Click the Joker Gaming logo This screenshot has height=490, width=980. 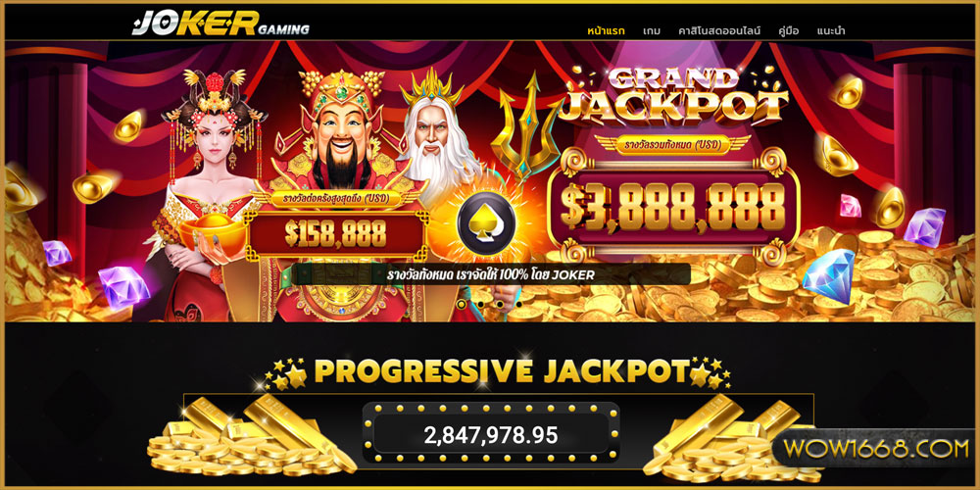coord(220,25)
